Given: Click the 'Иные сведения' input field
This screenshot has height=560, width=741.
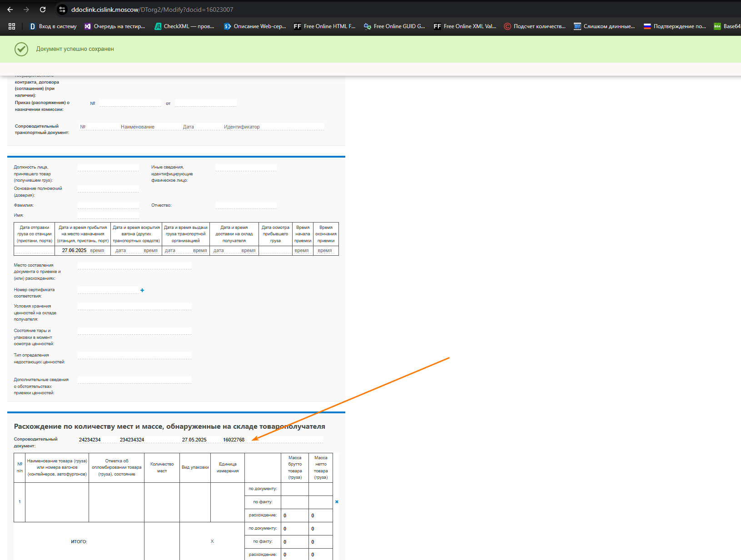Looking at the screenshot, I should 246,167.
